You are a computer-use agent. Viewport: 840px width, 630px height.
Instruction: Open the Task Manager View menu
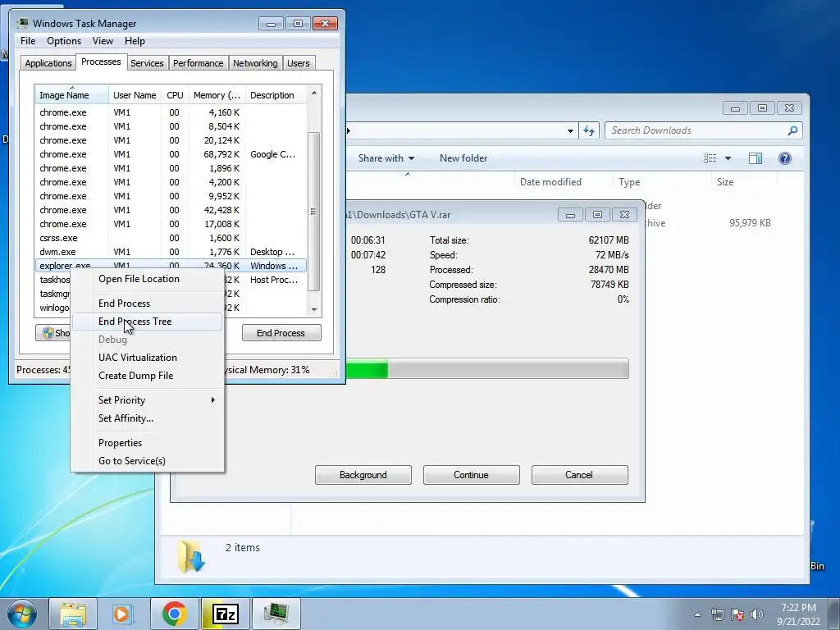pos(103,41)
